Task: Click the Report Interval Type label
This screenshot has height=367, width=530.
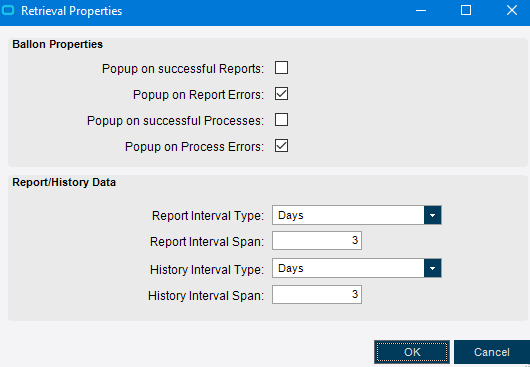Action: [208, 216]
